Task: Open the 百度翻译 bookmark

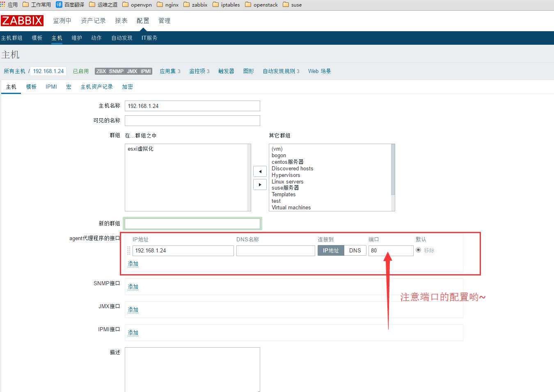Action: (70, 5)
